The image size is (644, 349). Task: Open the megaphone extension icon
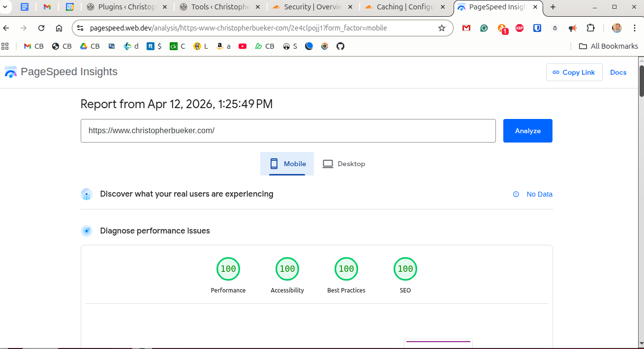coord(573,28)
